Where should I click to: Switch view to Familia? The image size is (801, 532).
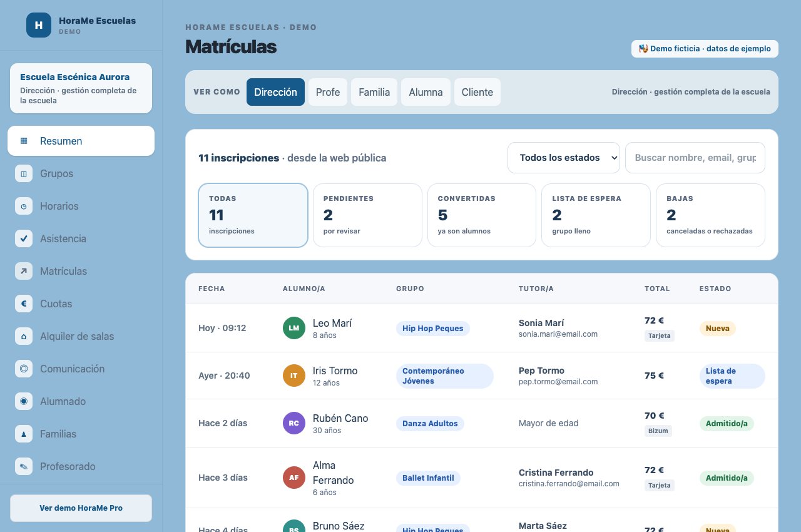tap(374, 92)
